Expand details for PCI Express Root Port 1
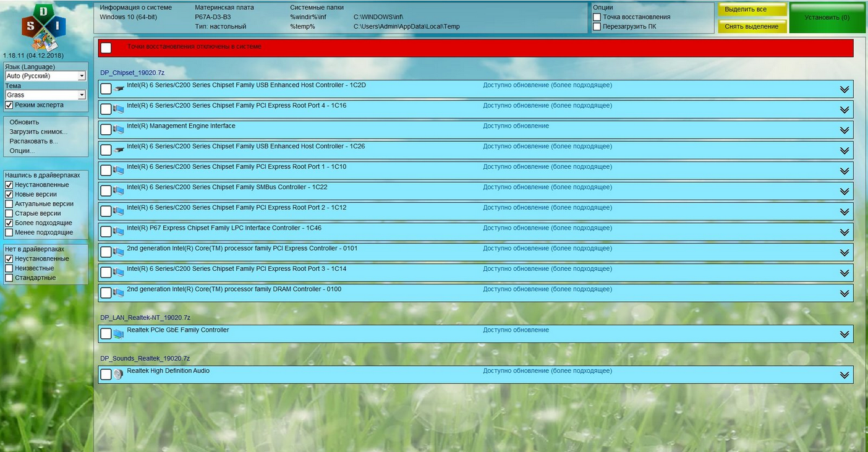868x452 pixels. click(x=845, y=171)
